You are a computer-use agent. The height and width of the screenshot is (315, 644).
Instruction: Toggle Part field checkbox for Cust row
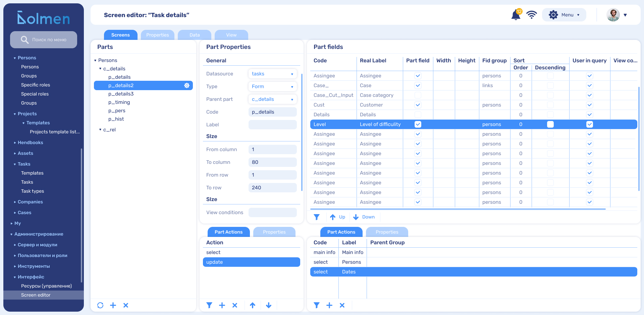(418, 105)
